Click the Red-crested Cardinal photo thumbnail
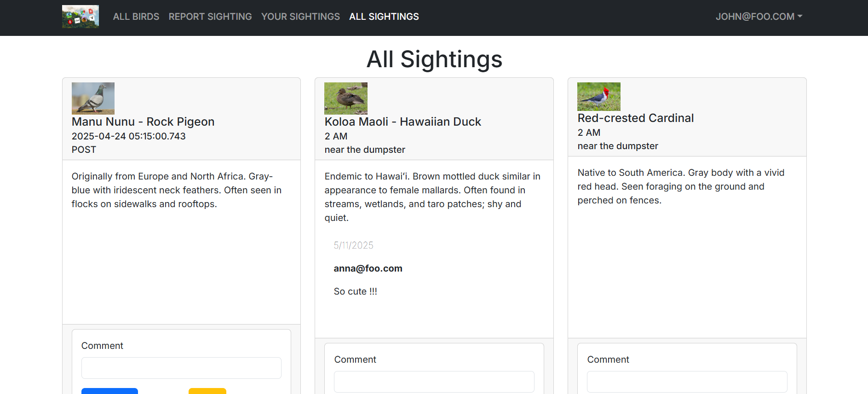 [598, 97]
